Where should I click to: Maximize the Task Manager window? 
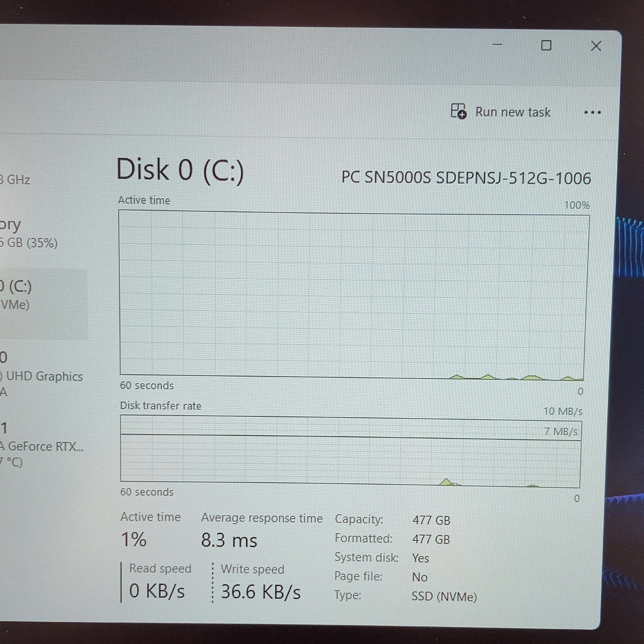(546, 46)
